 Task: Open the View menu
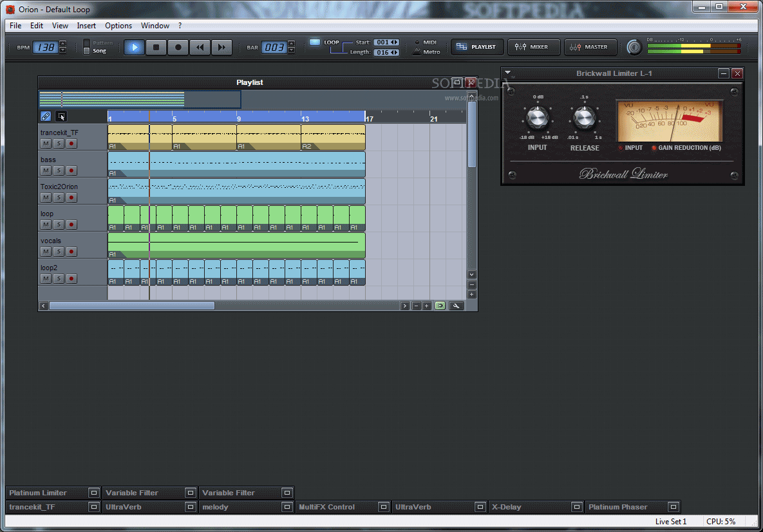pos(60,26)
